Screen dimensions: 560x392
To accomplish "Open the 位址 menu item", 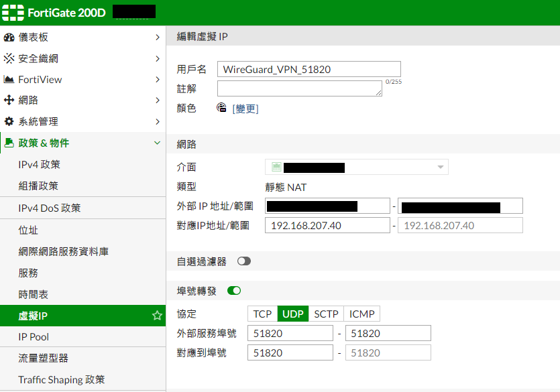I will pyautogui.click(x=83, y=230).
